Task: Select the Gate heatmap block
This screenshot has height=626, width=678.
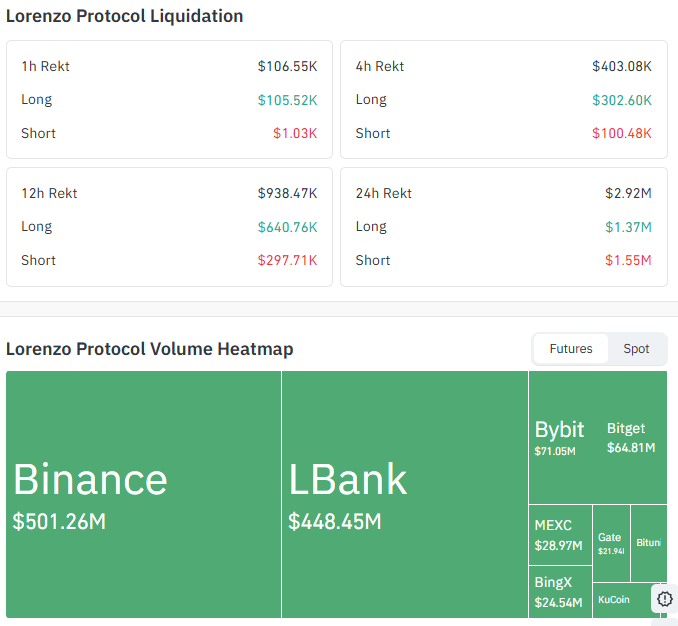Action: click(611, 543)
